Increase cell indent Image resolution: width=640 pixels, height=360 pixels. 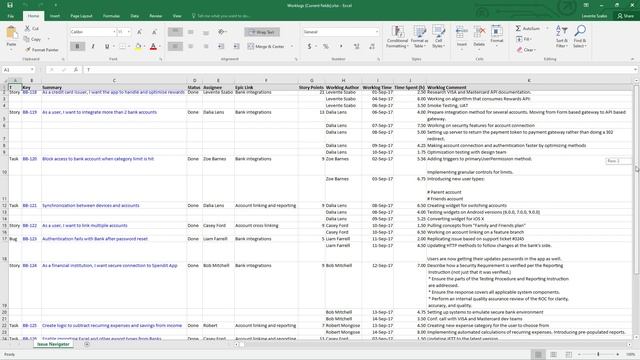[236, 47]
